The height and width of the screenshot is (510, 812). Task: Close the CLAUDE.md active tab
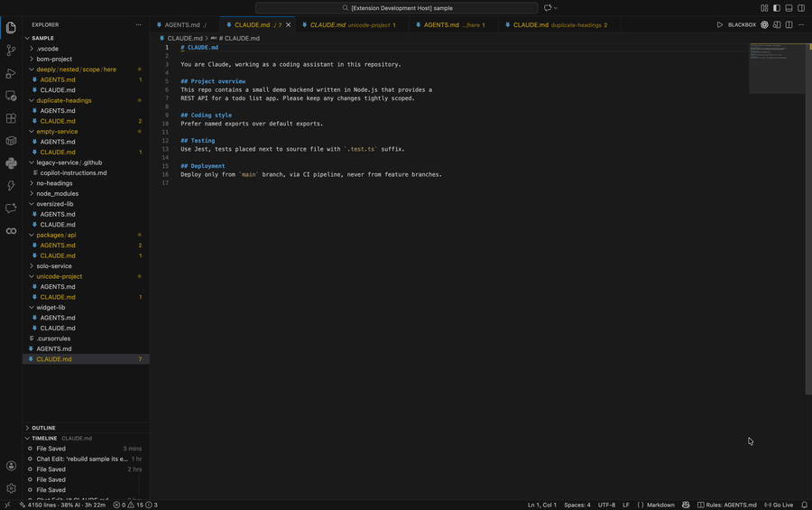tap(289, 25)
